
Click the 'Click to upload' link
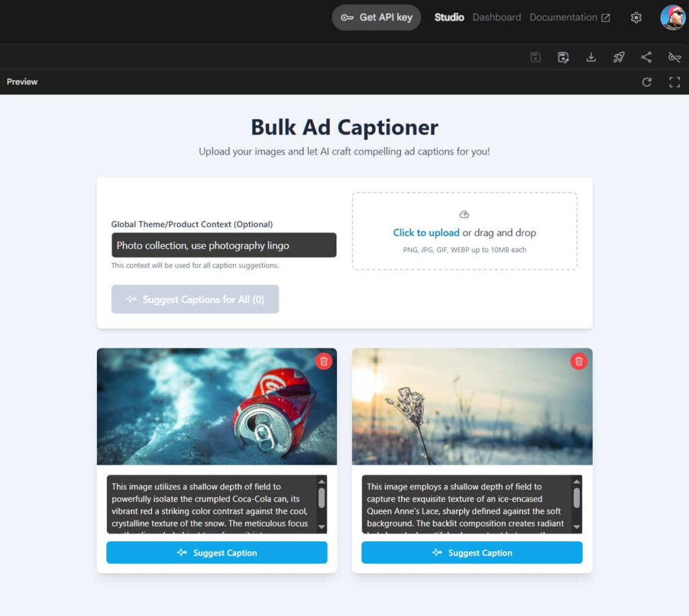pyautogui.click(x=426, y=233)
